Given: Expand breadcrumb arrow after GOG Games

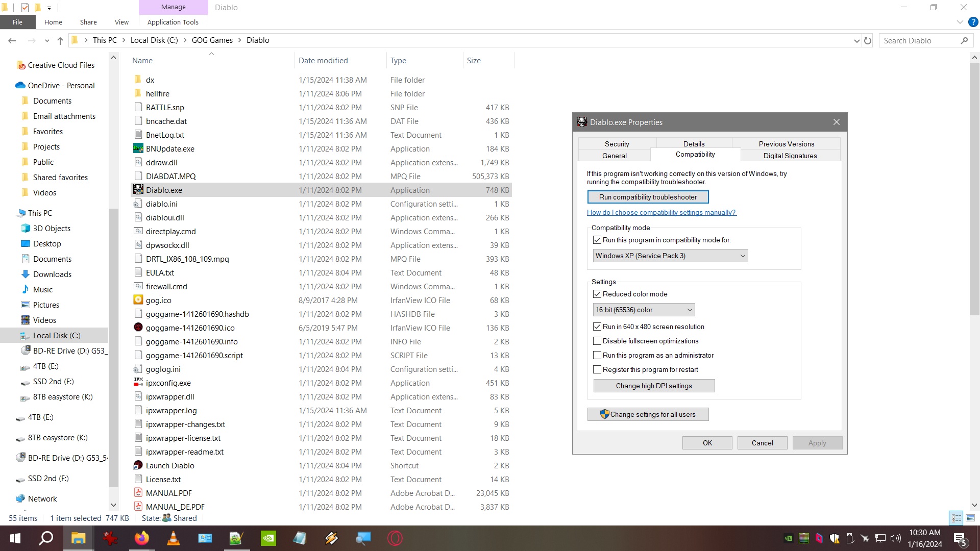Looking at the screenshot, I should 240,40.
